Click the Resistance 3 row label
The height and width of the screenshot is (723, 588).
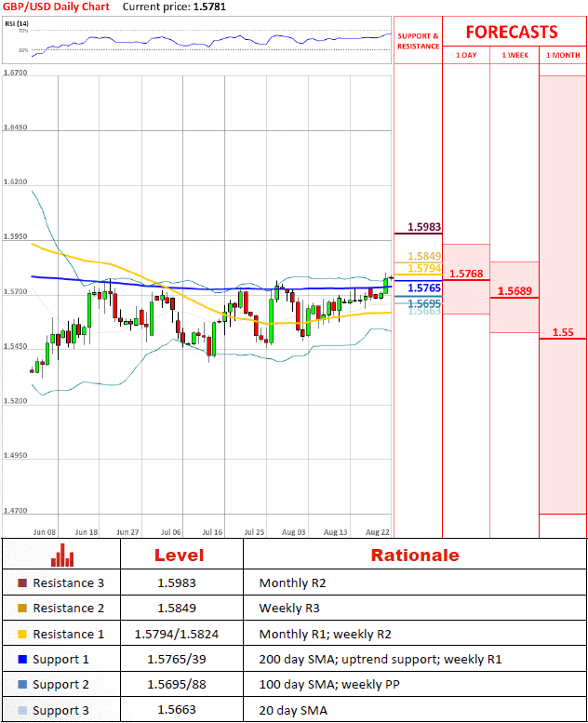pos(68,583)
